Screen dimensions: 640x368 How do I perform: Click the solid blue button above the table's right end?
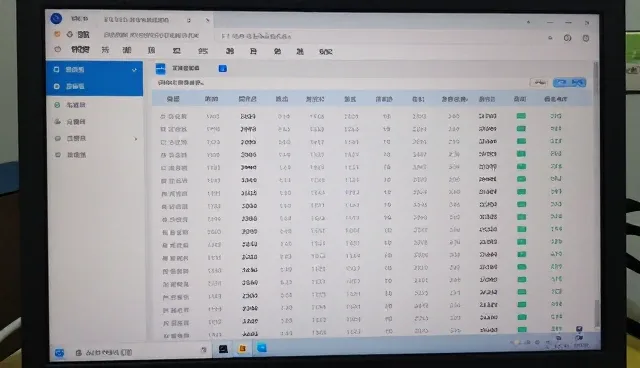569,82
